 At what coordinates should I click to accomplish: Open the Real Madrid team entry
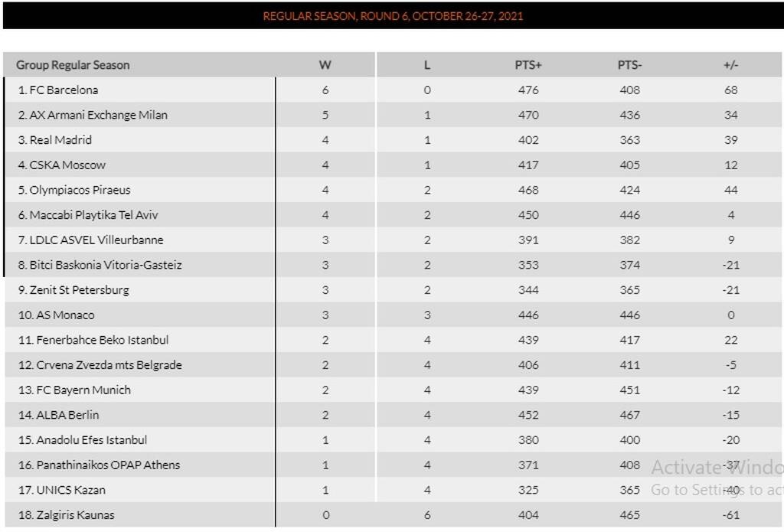click(x=60, y=140)
